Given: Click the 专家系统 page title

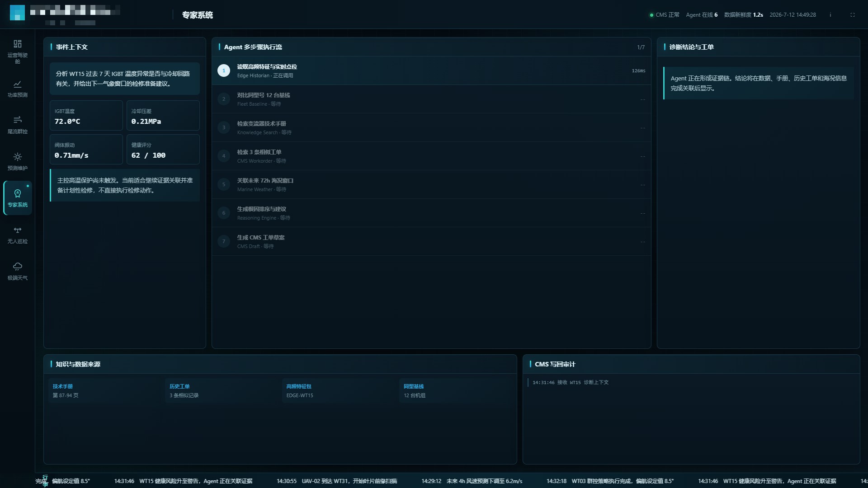Looking at the screenshot, I should (198, 15).
